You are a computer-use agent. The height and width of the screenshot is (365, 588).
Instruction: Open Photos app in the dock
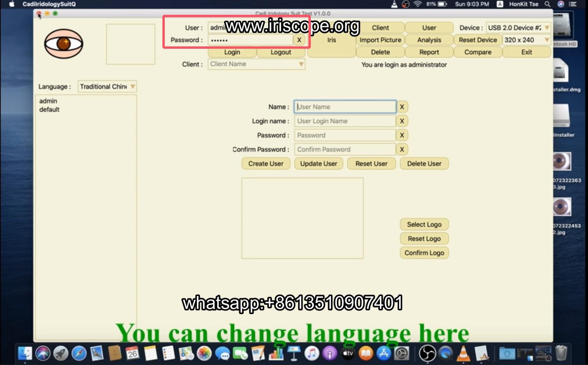tap(204, 353)
